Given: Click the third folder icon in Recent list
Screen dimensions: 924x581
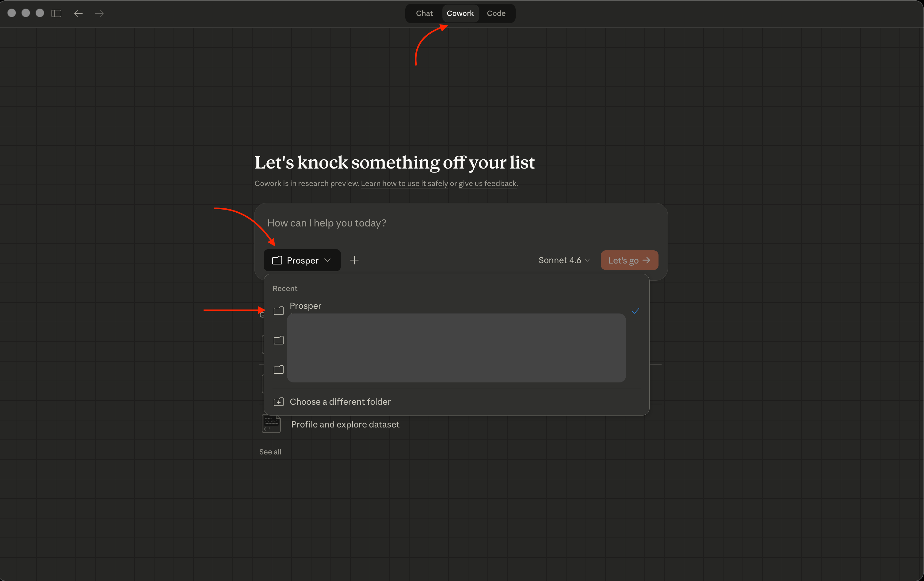Looking at the screenshot, I should tap(279, 370).
